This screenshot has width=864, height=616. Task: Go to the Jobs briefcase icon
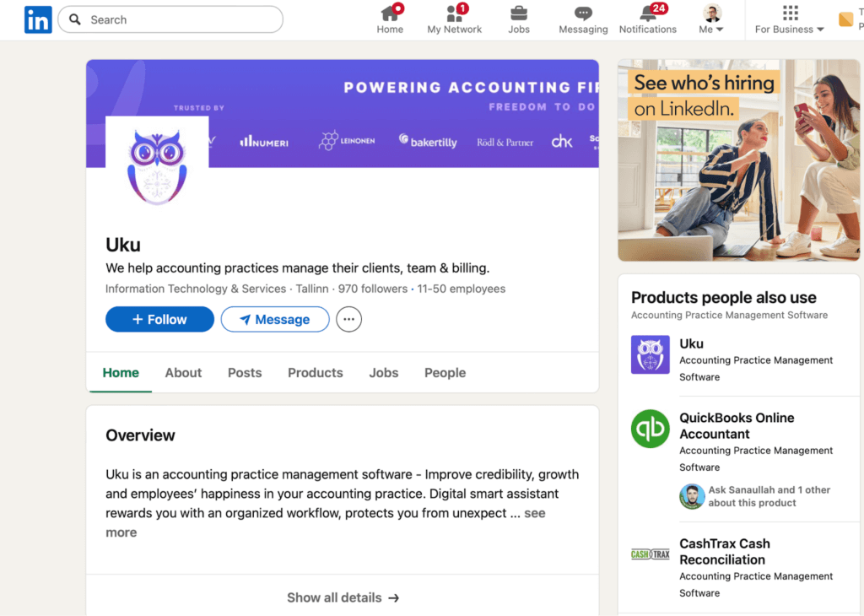519,14
